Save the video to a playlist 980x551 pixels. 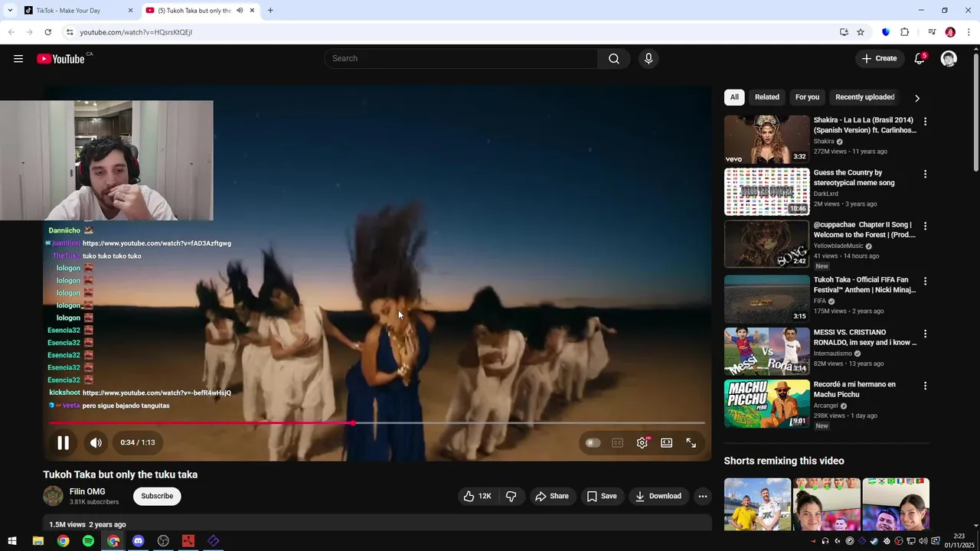(x=602, y=496)
